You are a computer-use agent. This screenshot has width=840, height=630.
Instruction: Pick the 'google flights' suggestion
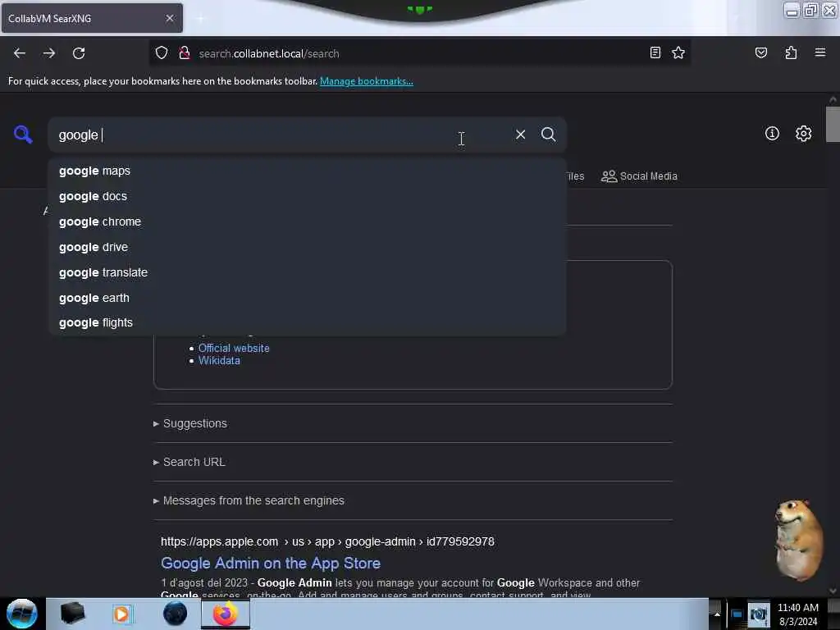[307, 322]
